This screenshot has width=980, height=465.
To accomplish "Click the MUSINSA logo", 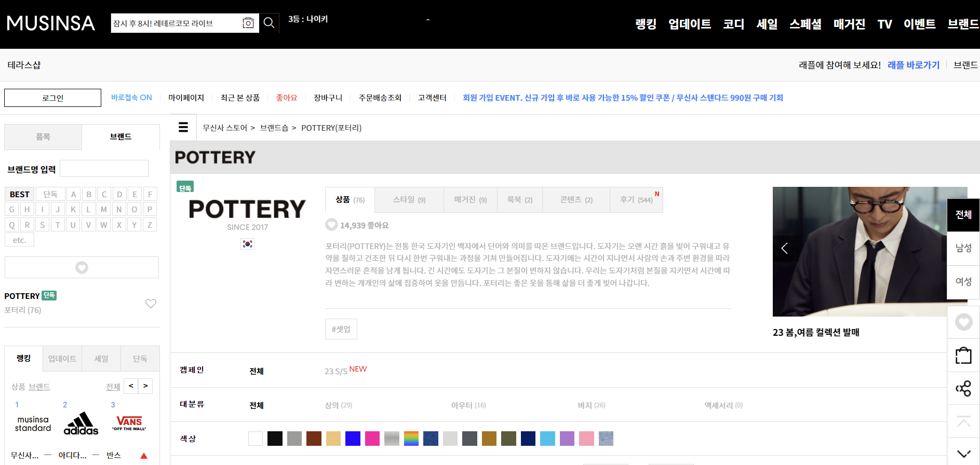I will (51, 23).
